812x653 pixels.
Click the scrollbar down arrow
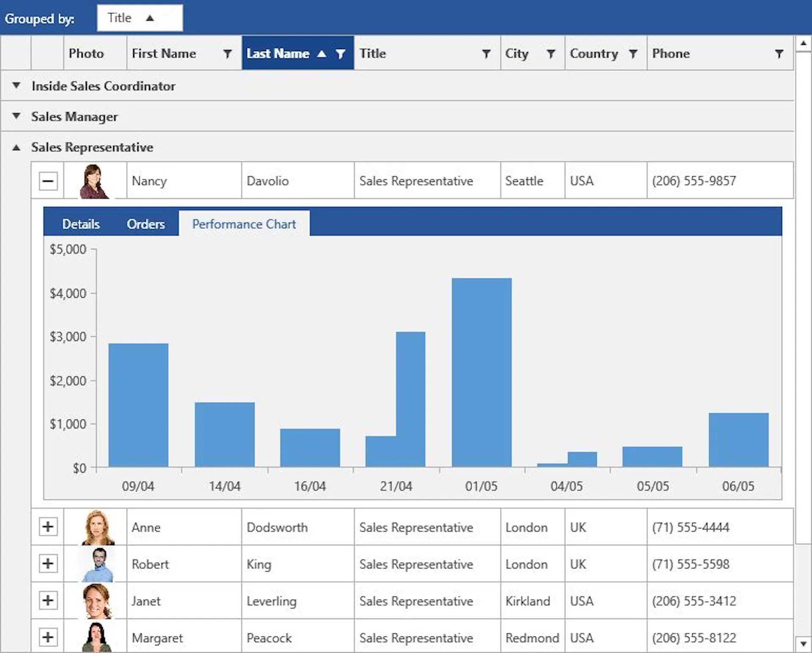click(803, 644)
